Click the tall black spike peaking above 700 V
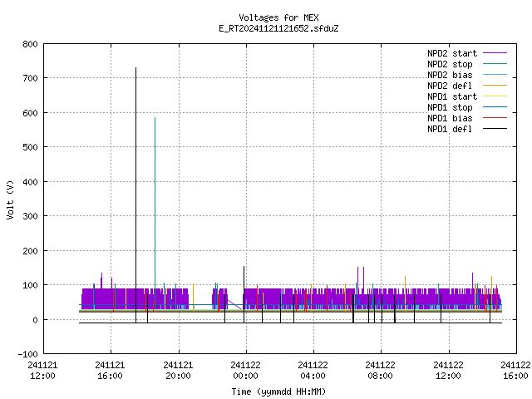 136,194
